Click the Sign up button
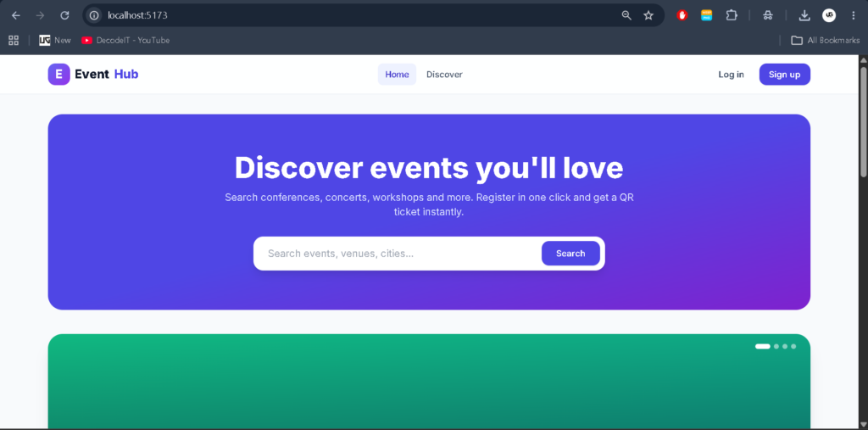Screen dimensions: 868x430 784,75
